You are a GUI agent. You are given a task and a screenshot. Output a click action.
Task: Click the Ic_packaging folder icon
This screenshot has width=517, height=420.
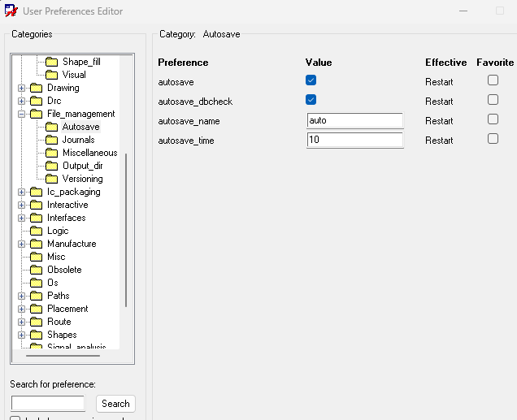tap(37, 192)
